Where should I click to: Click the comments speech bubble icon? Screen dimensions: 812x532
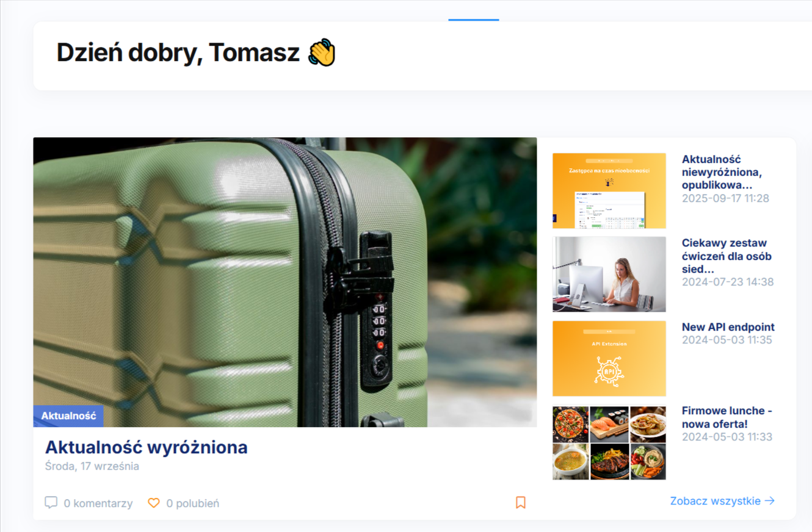(51, 503)
